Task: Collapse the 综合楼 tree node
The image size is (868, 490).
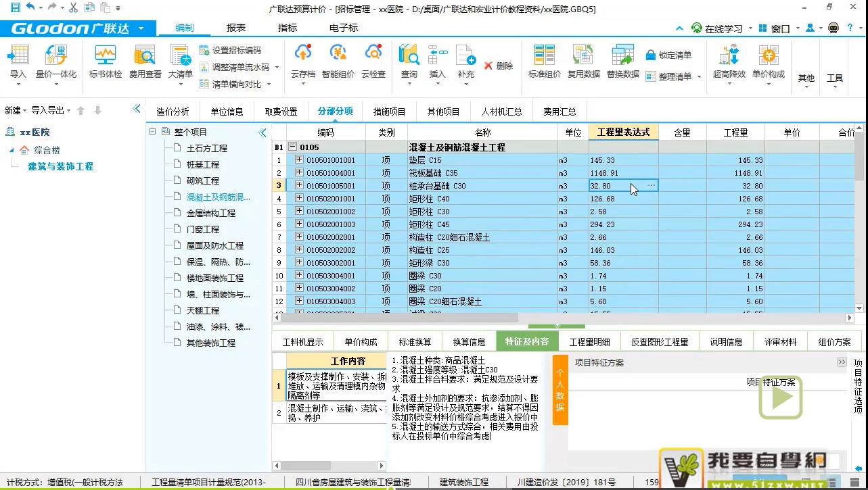Action: click(x=12, y=150)
